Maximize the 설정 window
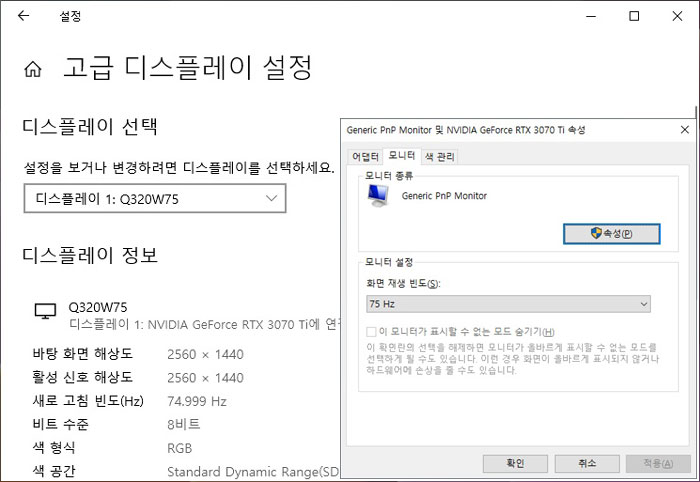Screen dimensions: 700x482 pyautogui.click(x=634, y=17)
